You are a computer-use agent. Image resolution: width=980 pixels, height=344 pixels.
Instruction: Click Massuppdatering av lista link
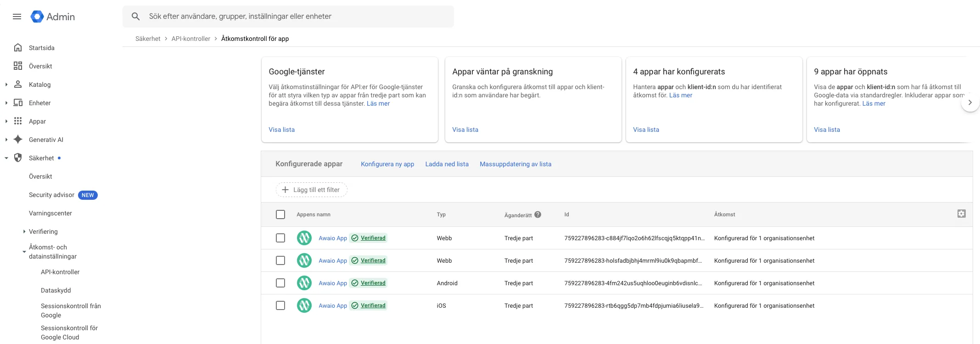[x=515, y=164]
